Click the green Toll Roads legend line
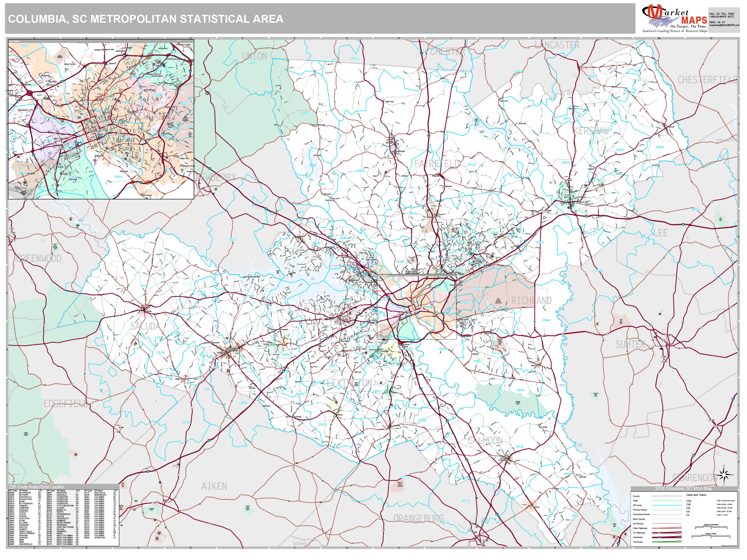 pyautogui.click(x=666, y=542)
